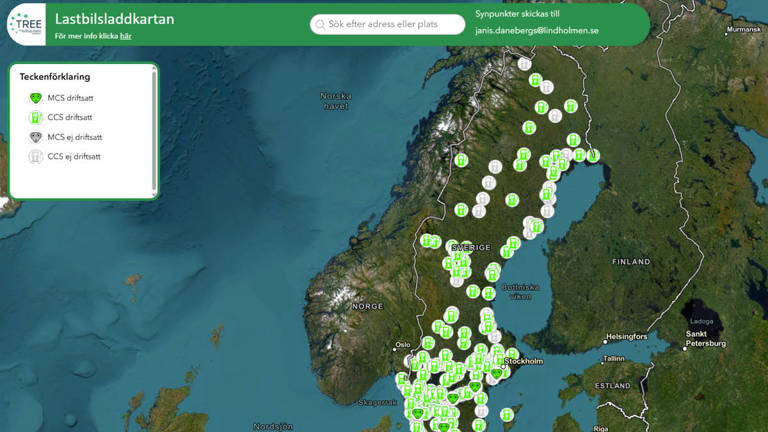Click the CCS driftsatt legend icon
768x432 pixels.
coord(35,117)
